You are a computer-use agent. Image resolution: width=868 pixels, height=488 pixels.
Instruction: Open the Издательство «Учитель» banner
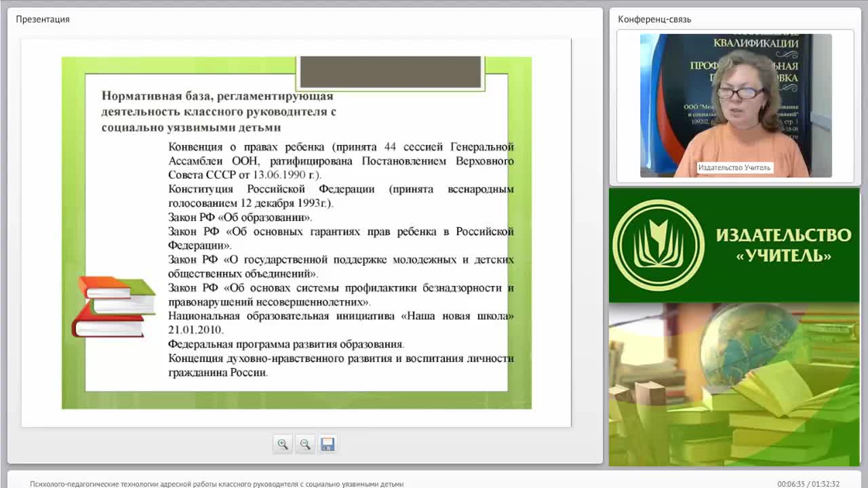pos(734,245)
